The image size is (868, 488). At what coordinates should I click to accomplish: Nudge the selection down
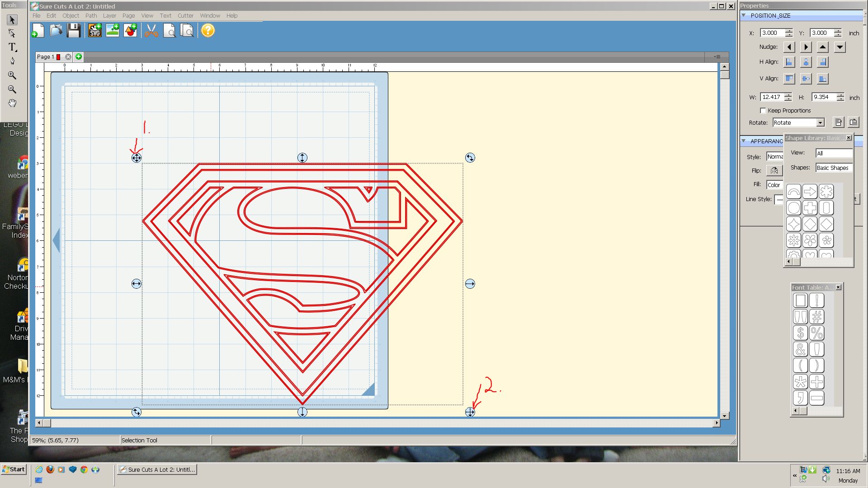click(840, 47)
